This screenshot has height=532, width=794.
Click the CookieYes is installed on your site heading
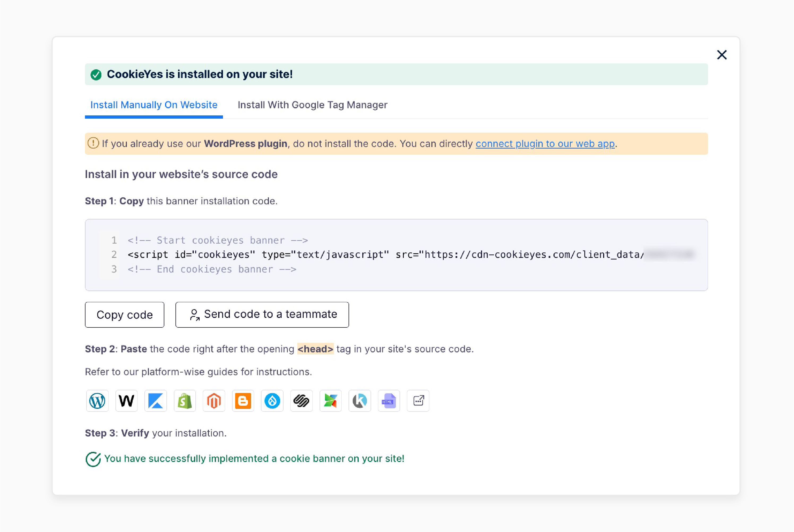pyautogui.click(x=200, y=74)
